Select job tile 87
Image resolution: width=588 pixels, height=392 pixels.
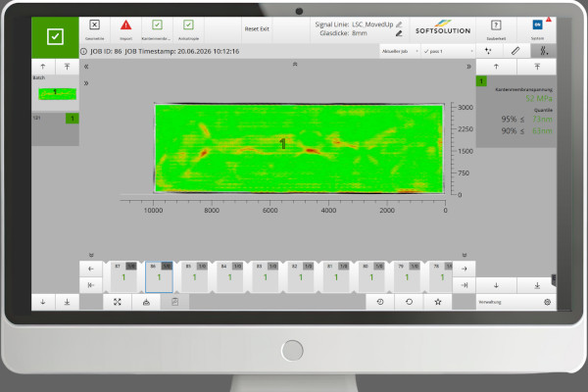click(x=123, y=276)
